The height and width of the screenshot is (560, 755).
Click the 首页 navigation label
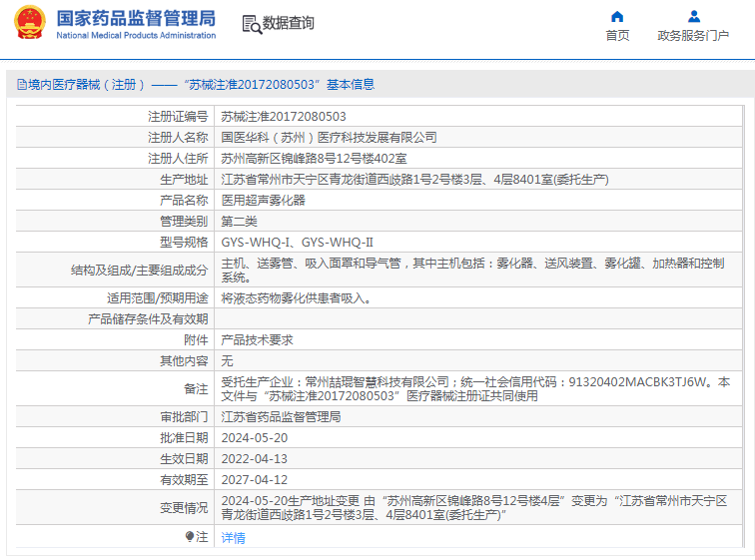point(617,36)
